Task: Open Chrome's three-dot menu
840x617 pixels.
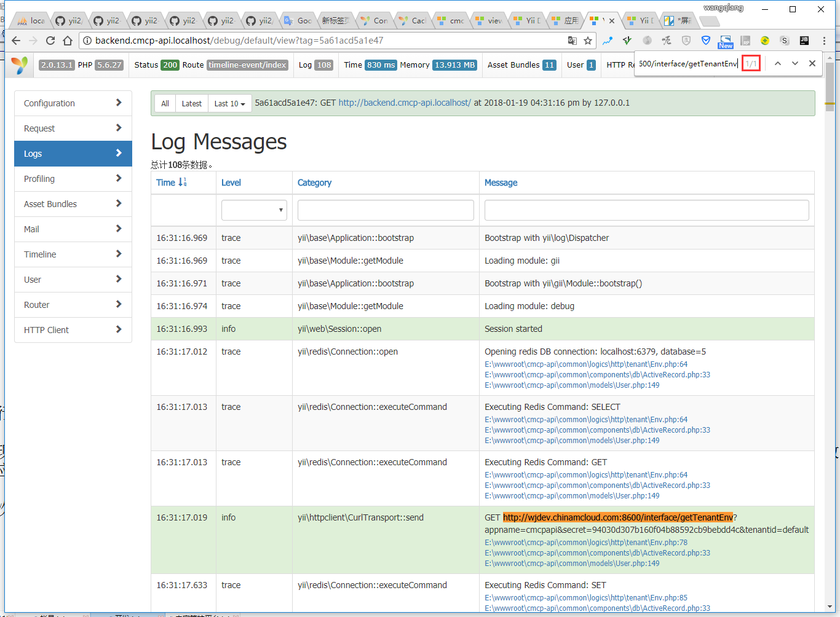Action: [x=824, y=41]
